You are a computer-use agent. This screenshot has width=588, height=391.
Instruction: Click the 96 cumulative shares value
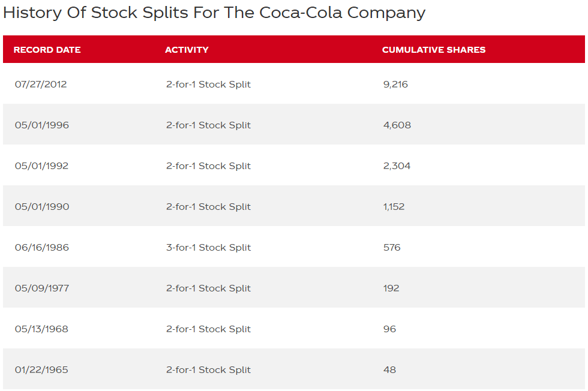click(x=389, y=329)
